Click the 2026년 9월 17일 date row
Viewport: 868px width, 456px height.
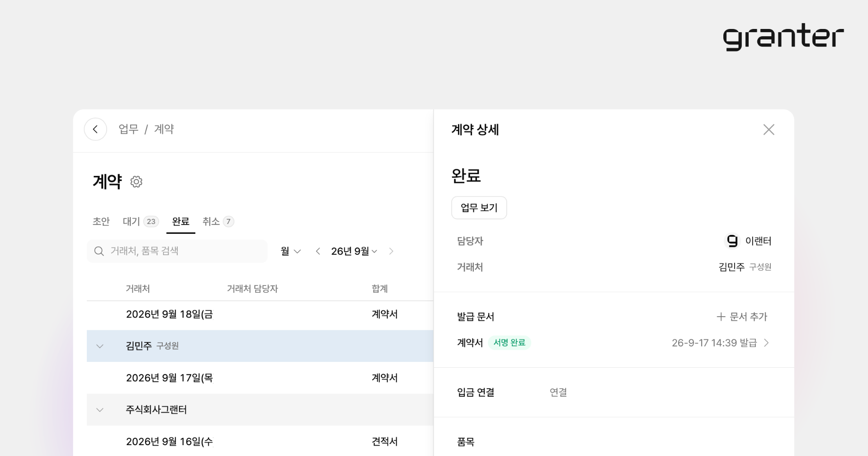coord(169,378)
